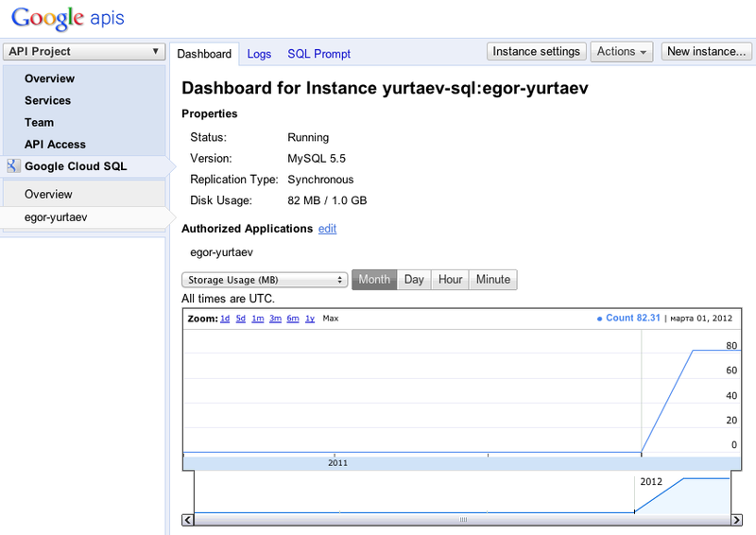The width and height of the screenshot is (756, 535).
Task: Click the Synchronous replication type value
Action: (320, 180)
